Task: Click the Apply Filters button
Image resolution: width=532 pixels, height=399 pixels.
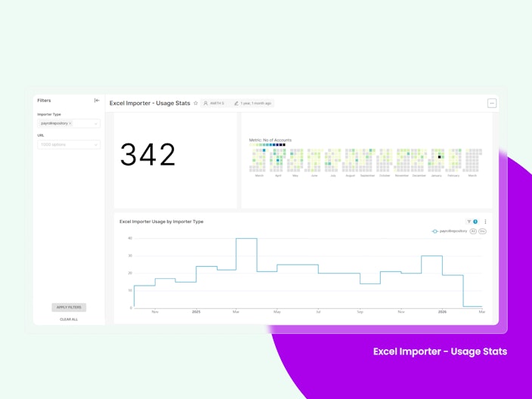Action: coord(69,308)
